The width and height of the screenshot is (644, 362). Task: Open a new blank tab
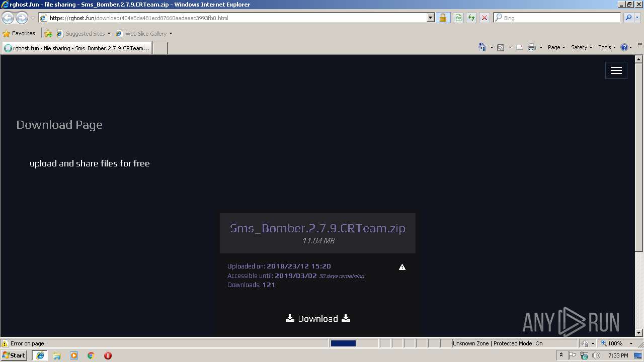160,48
